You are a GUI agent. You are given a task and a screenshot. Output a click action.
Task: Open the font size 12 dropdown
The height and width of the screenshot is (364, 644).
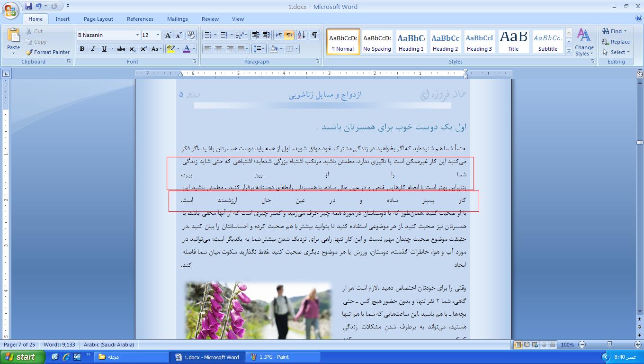pos(158,35)
